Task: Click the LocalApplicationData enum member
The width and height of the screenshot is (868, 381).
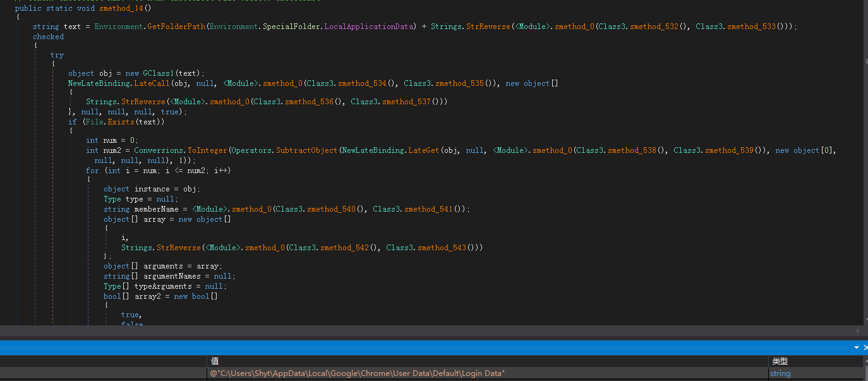Action: (369, 27)
